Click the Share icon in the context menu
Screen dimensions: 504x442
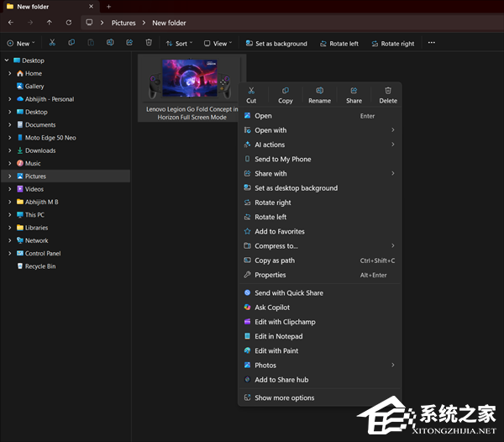[x=354, y=91]
